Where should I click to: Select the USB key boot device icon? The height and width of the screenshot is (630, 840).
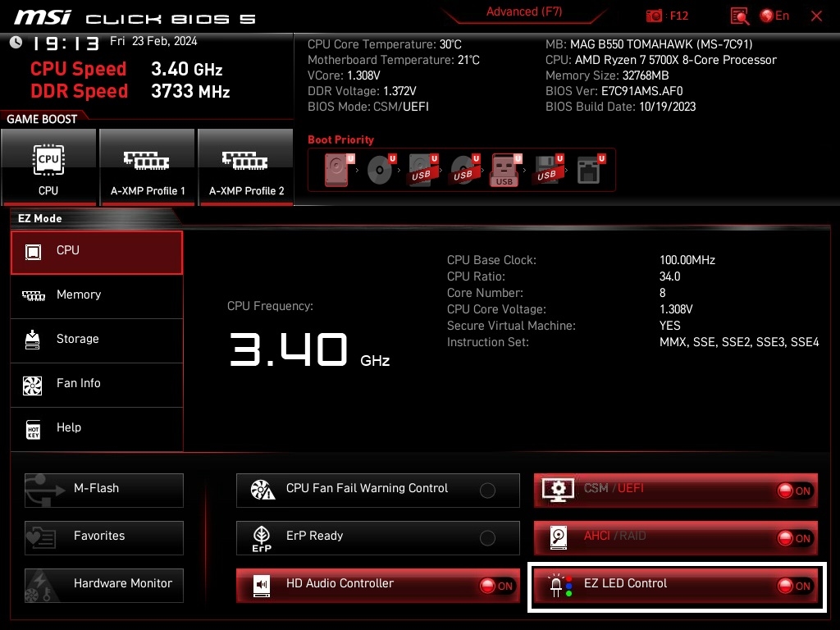pos(505,171)
